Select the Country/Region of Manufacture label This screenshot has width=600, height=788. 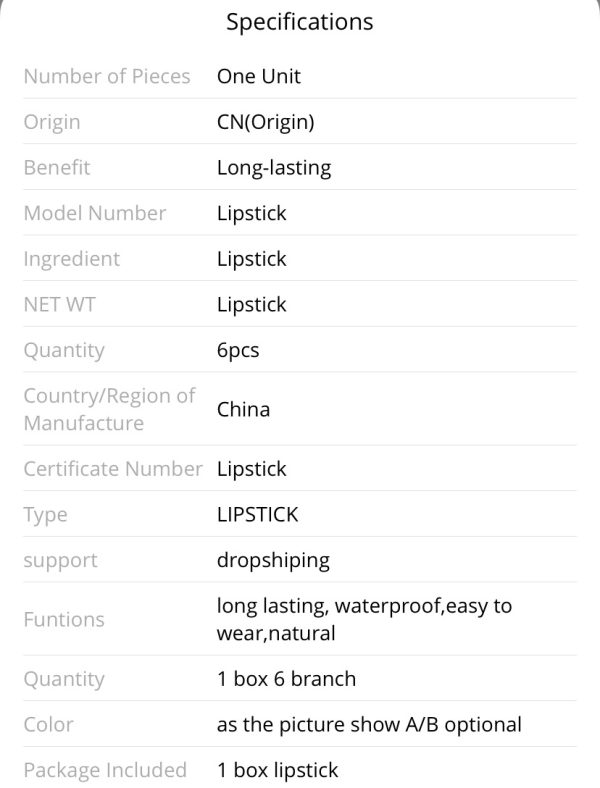pos(110,409)
